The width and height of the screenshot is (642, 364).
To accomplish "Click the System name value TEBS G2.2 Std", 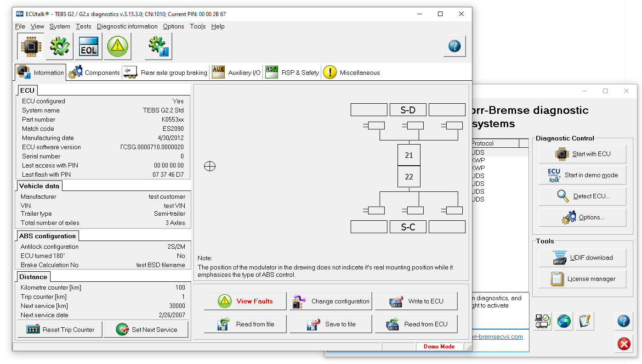I will (x=163, y=110).
